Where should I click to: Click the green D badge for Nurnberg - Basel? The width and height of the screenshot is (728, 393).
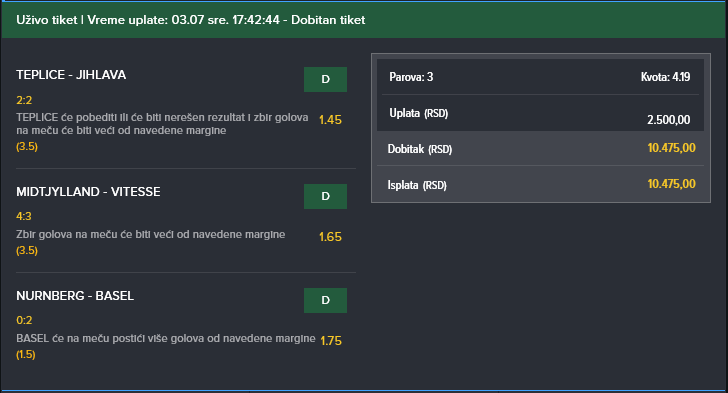325,301
